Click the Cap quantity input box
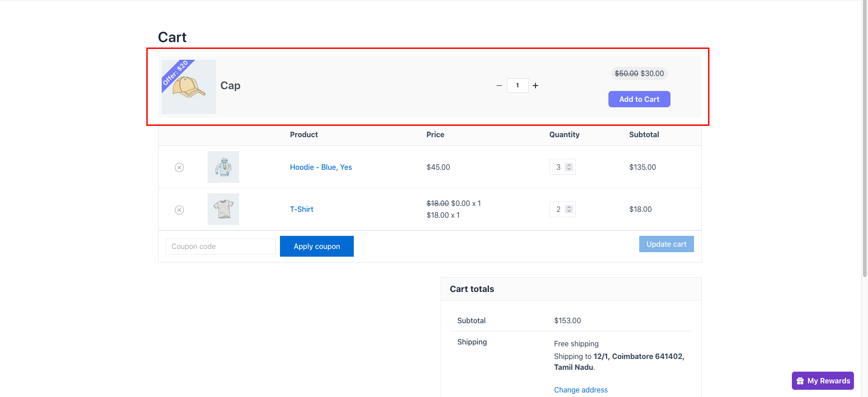Screen dimensions: 868x397 (x=517, y=86)
